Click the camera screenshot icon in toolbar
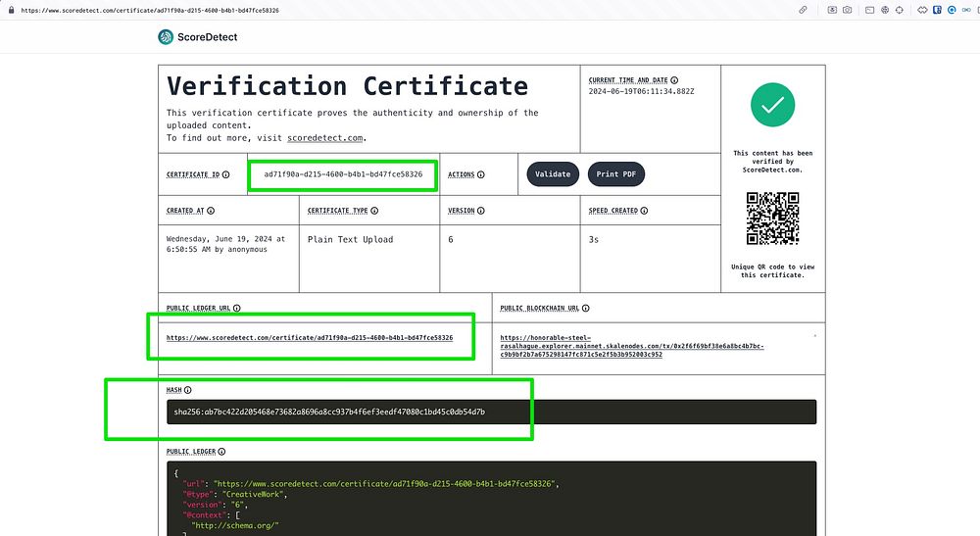980x536 pixels. 847,10
